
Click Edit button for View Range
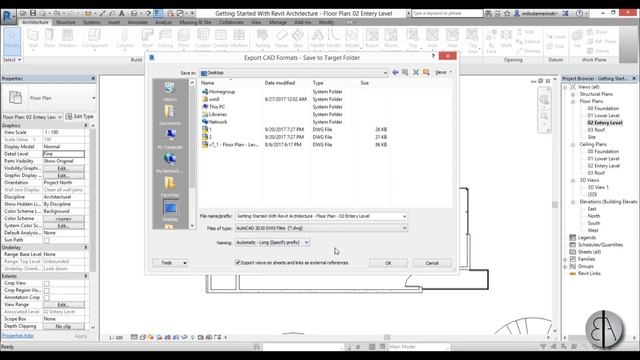coord(63,304)
